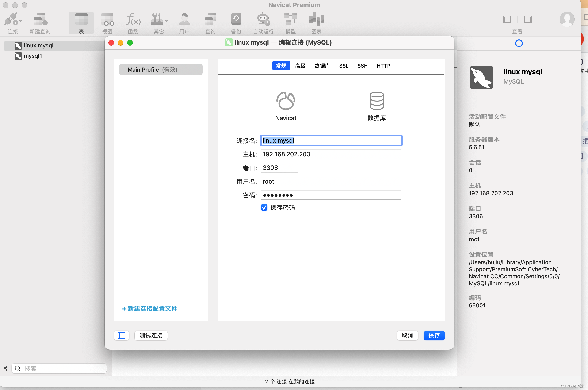This screenshot has height=390, width=588.
Task: Click the 保存 Save button
Action: point(434,336)
